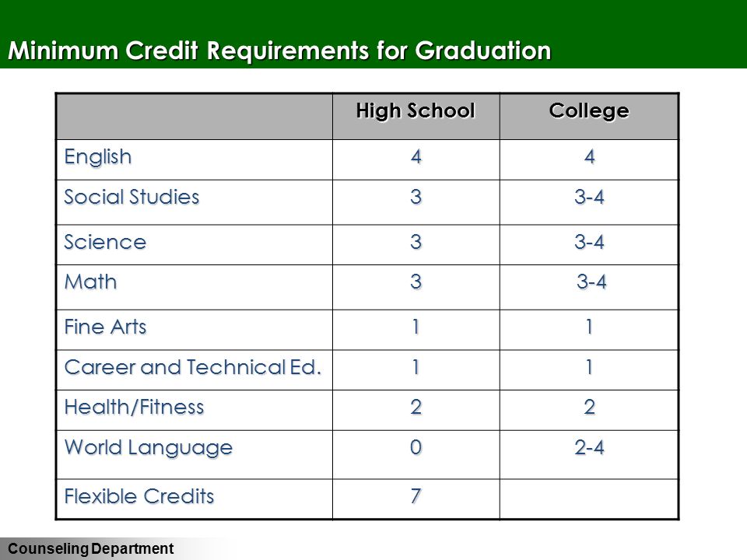Click the World Language row label
747x560 pixels.
[x=149, y=448]
